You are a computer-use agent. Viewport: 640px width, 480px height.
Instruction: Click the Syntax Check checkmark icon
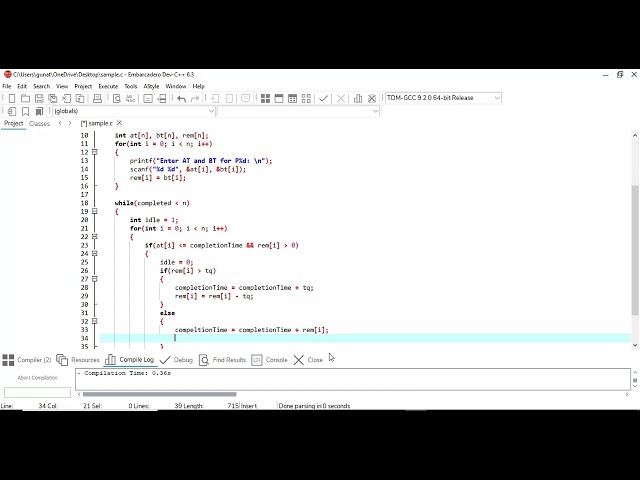point(323,98)
